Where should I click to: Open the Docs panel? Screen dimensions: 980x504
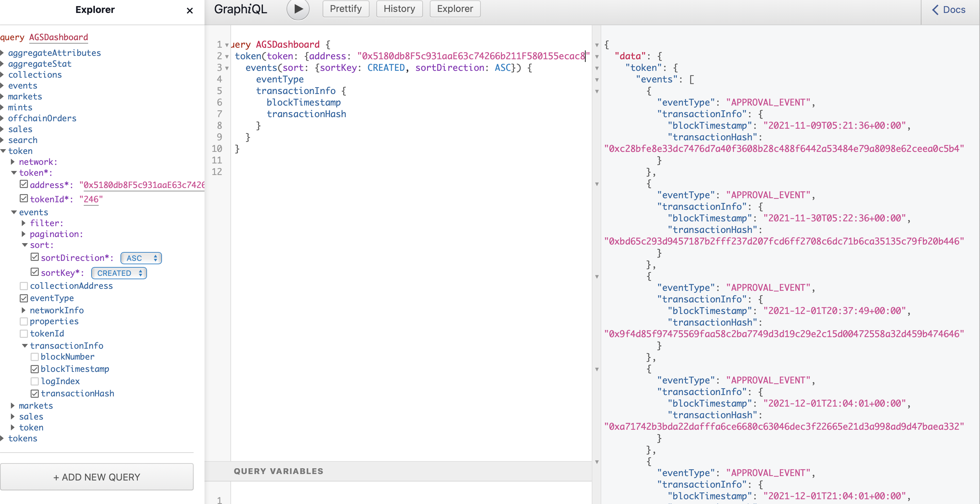[x=948, y=10]
